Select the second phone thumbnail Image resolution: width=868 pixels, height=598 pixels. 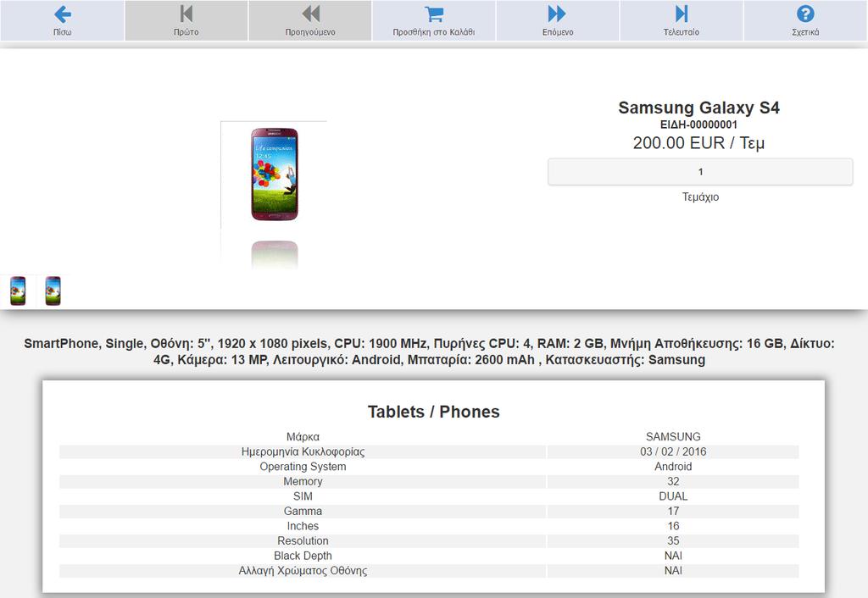(53, 291)
